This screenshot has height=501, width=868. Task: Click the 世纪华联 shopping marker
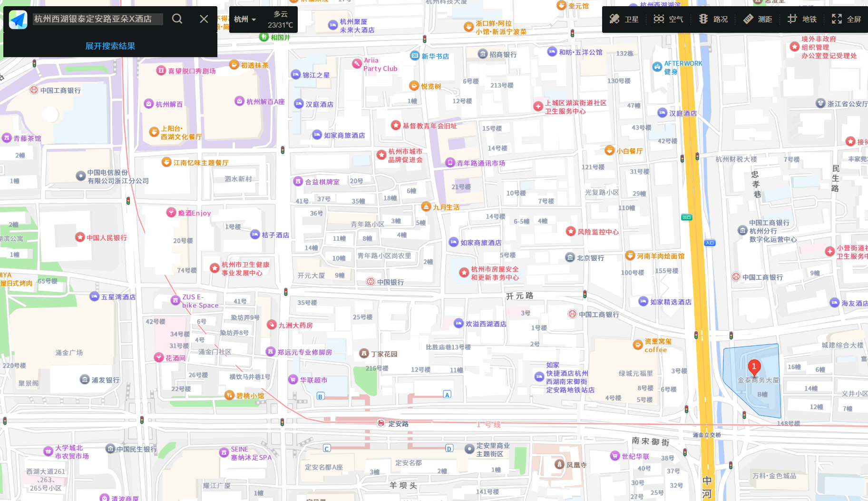tap(615, 456)
